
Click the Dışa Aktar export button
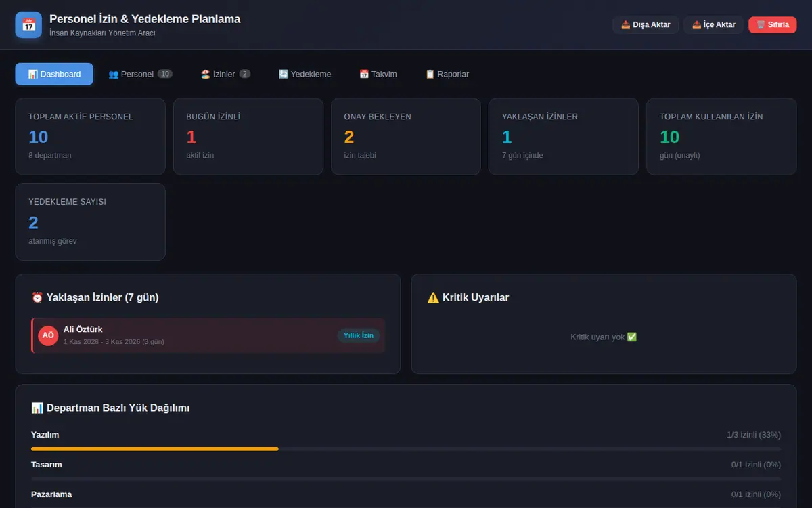[646, 25]
